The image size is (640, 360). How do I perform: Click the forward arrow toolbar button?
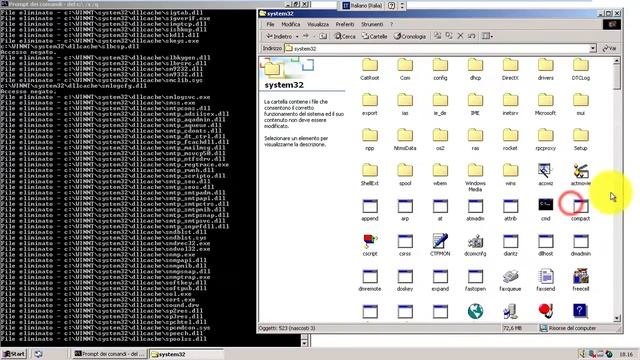coord(306,36)
